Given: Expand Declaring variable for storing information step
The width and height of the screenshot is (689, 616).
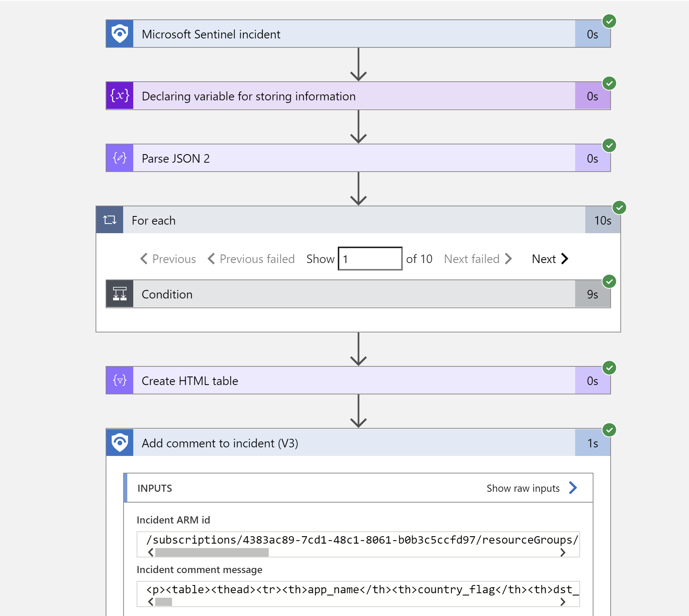Looking at the screenshot, I should (358, 96).
